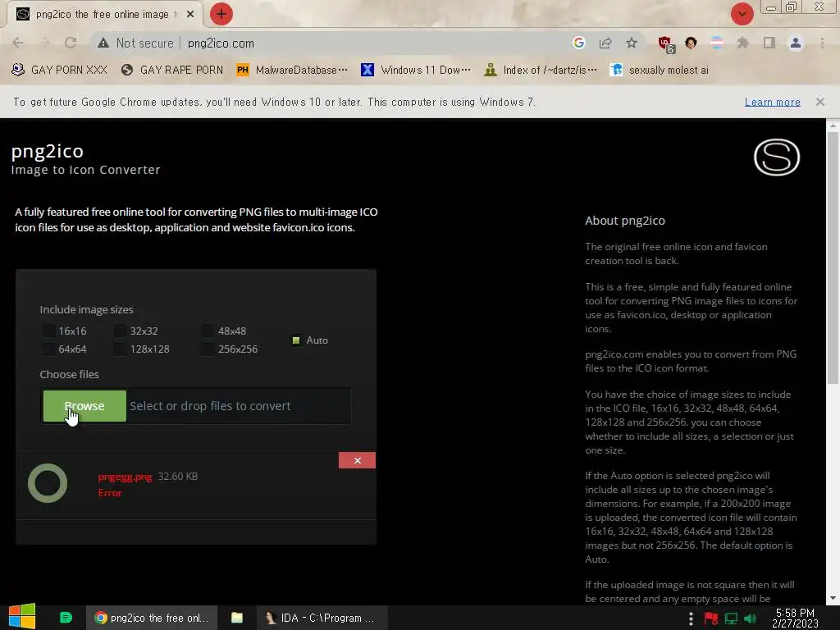
Task: Enable the 16x16 size checkbox
Action: 48,331
